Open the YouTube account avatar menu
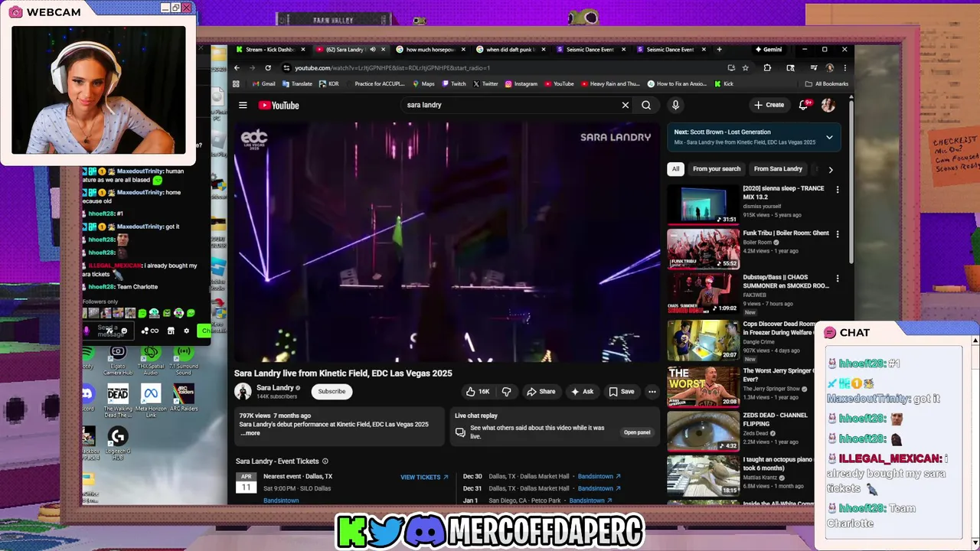 point(828,105)
